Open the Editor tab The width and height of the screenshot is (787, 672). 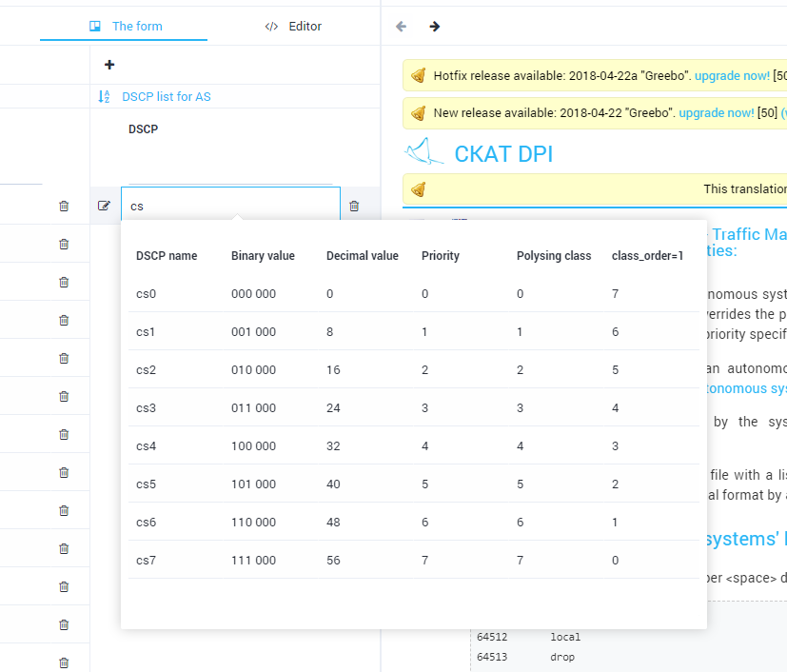293,27
